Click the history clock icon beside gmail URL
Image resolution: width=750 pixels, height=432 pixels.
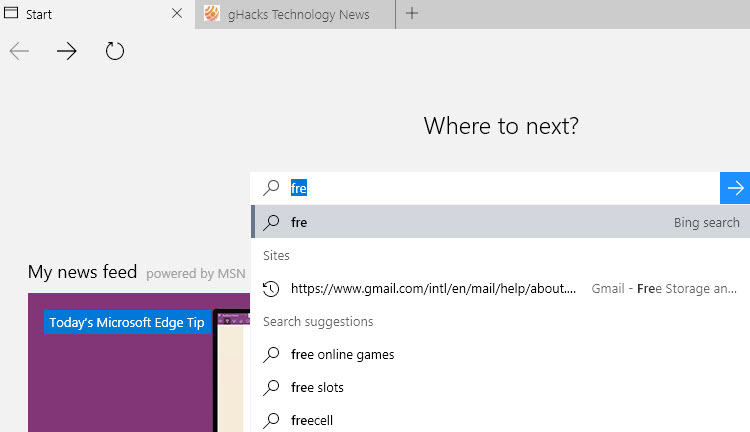pyautogui.click(x=271, y=289)
